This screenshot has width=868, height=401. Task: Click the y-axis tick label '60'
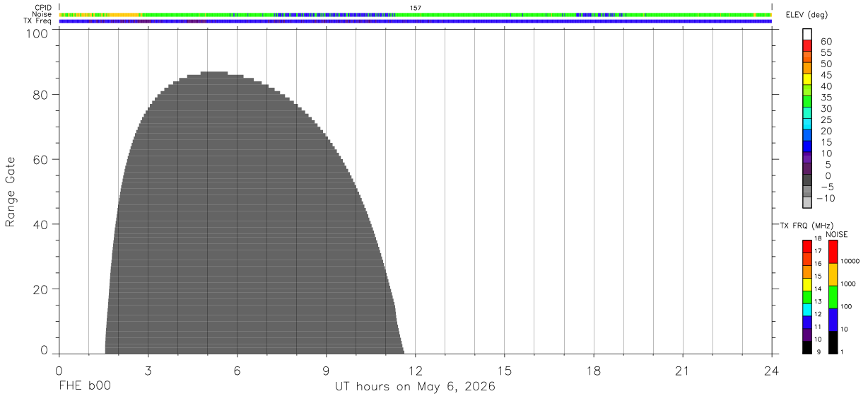41,160
